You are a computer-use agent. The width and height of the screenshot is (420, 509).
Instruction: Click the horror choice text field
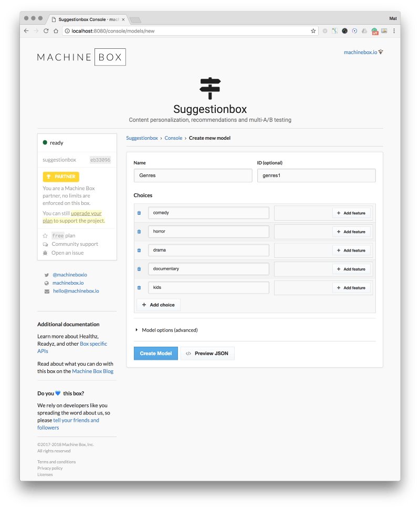(x=208, y=232)
